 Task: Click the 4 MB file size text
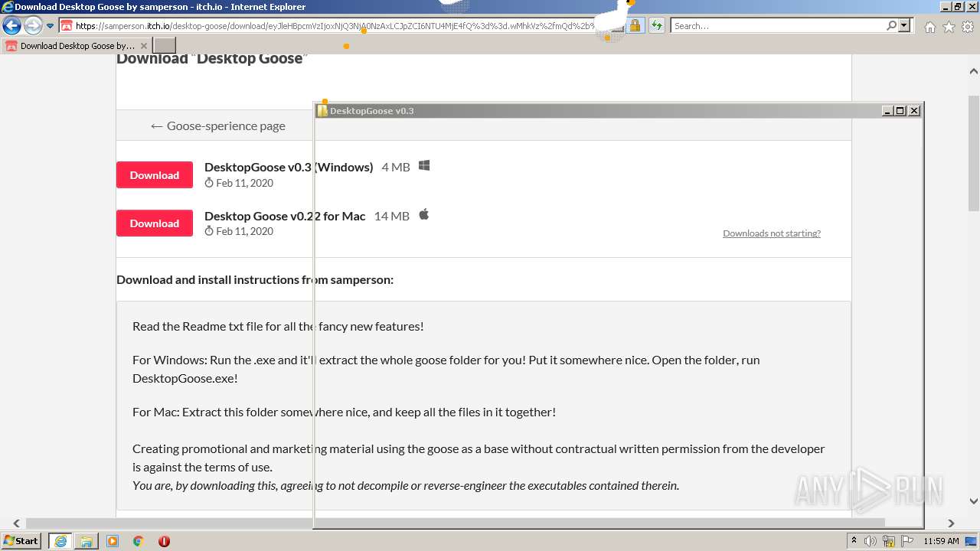tap(396, 167)
